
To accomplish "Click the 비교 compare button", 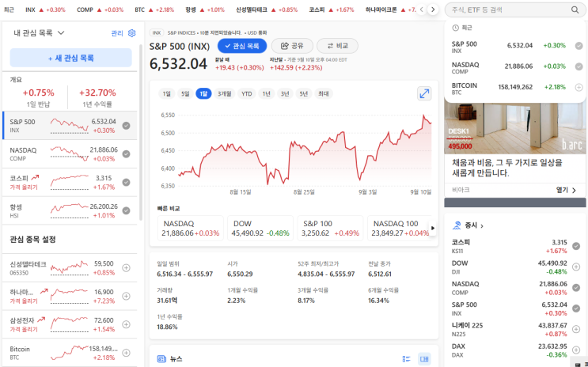I will 337,46.
